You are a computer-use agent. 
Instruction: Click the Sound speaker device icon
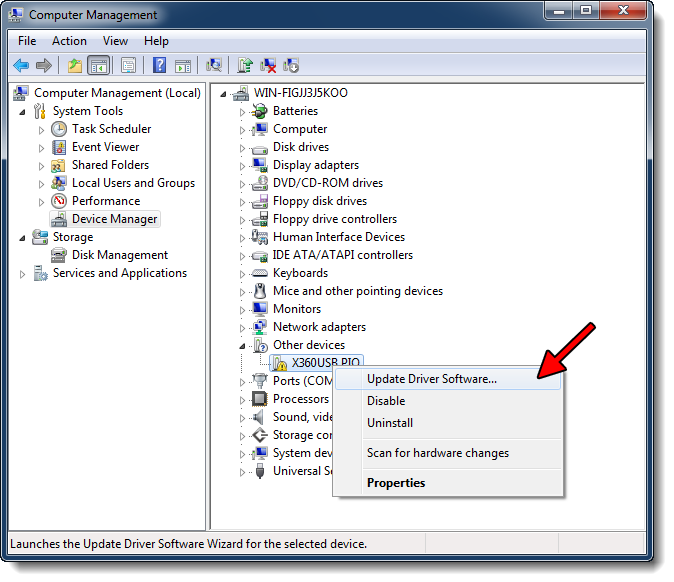tap(258, 417)
